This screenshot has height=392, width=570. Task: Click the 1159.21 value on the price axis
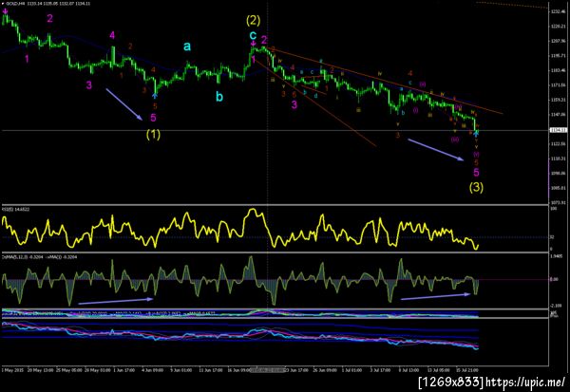(558, 100)
